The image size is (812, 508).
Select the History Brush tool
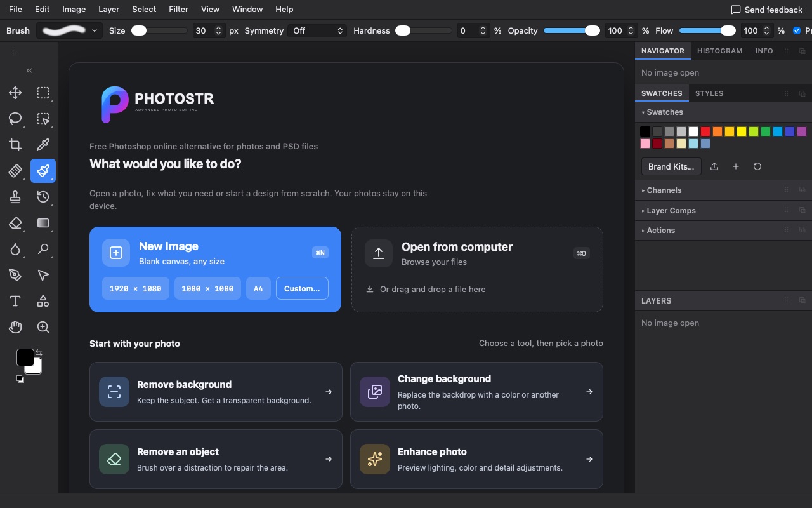coord(43,197)
